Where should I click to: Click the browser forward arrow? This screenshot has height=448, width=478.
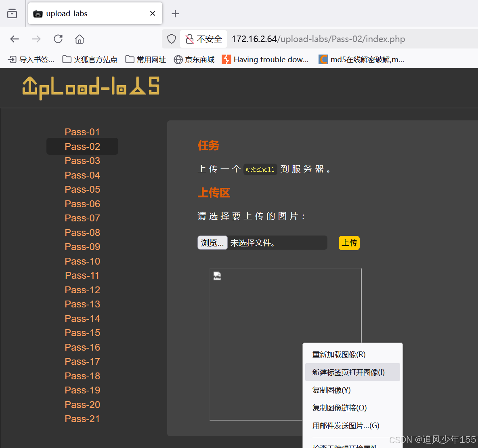36,39
